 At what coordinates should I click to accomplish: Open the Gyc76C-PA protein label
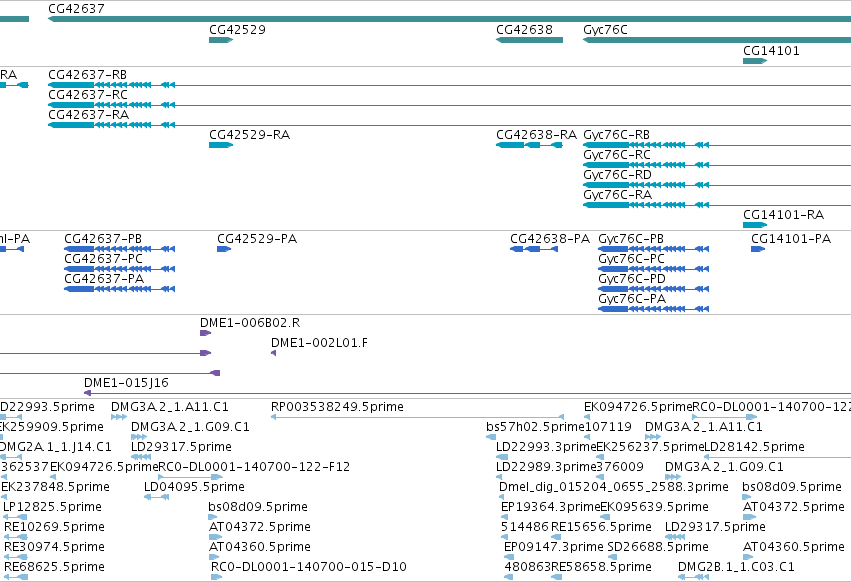point(632,299)
